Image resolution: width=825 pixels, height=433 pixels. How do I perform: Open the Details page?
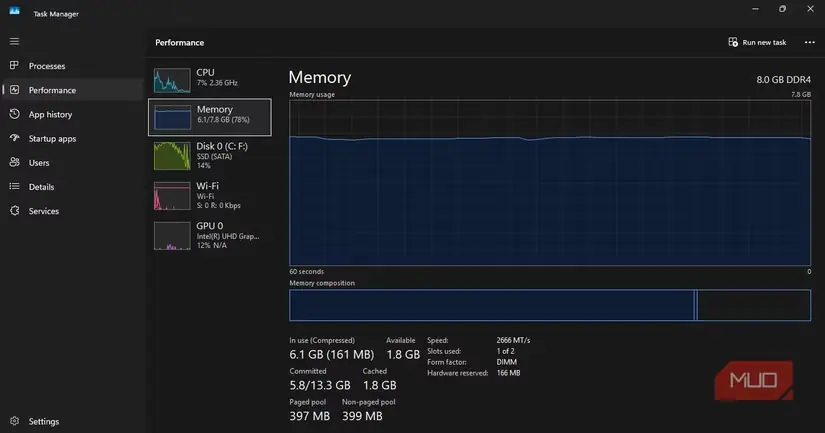coord(73,187)
